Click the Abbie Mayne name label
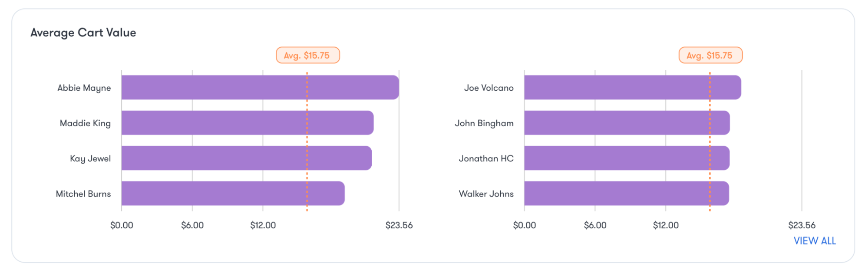868x270 pixels. click(84, 88)
